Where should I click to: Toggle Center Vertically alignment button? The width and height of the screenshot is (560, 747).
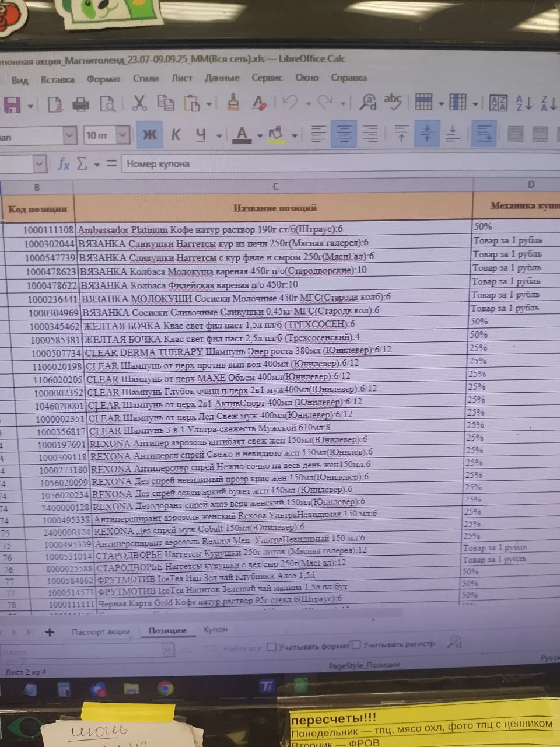427,134
